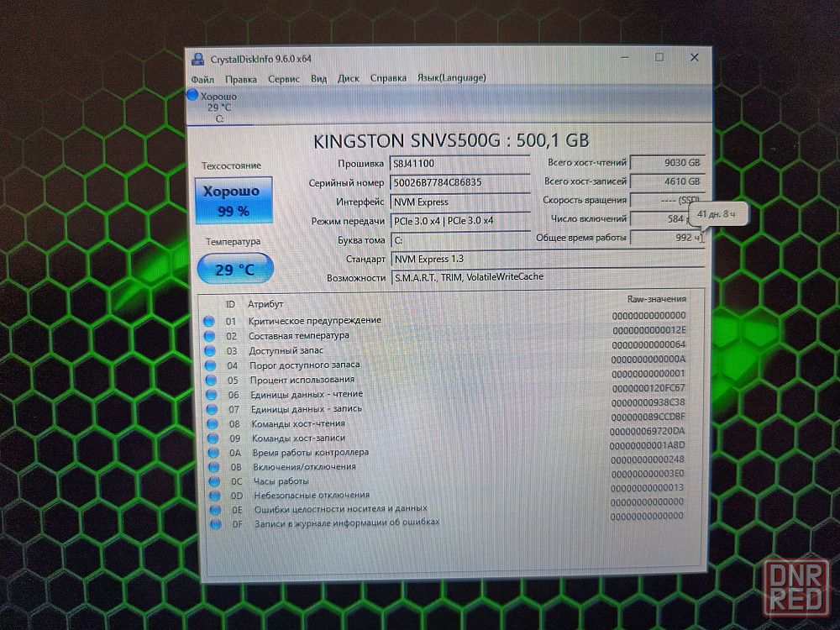This screenshot has height=630, width=840.
Task: Click the status dot for Команды хост-записи
Action: point(213,438)
